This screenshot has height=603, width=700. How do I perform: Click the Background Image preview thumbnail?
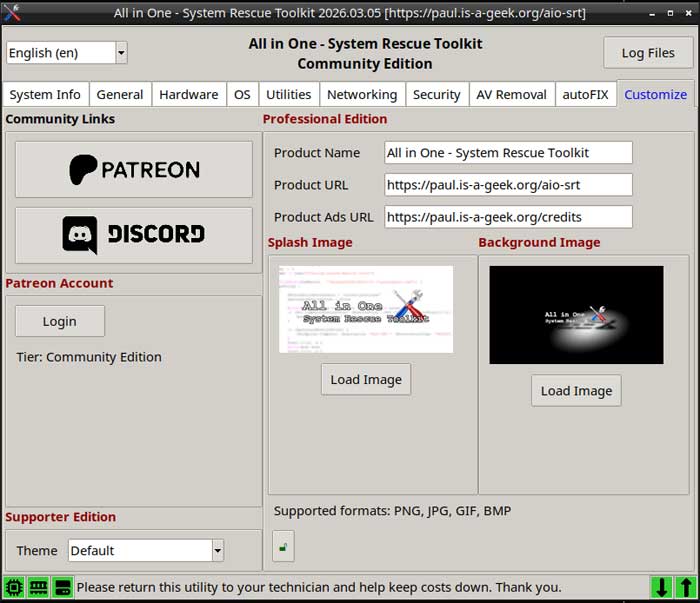click(x=576, y=314)
